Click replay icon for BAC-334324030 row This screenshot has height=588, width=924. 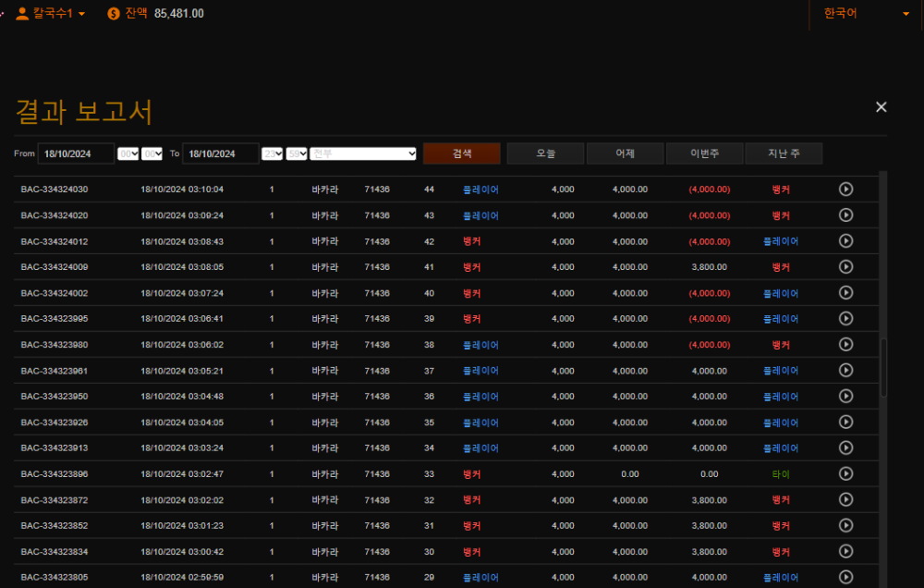(x=845, y=190)
